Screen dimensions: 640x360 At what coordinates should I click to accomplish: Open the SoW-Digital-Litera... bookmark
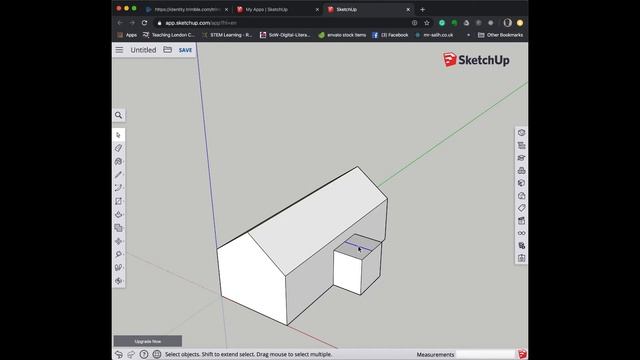coord(286,35)
